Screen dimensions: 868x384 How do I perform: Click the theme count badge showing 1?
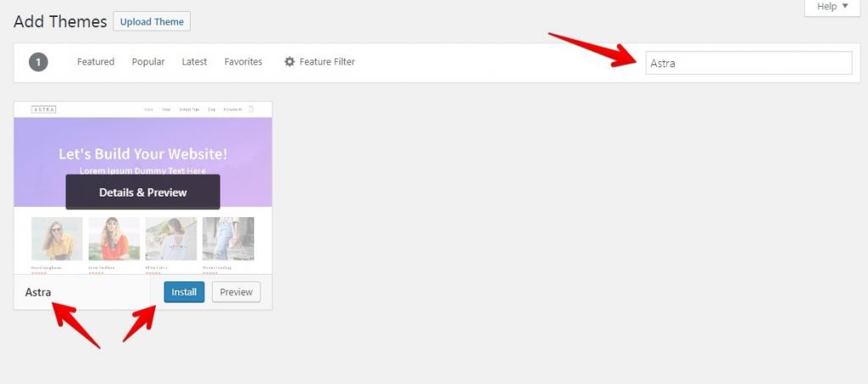tap(38, 62)
